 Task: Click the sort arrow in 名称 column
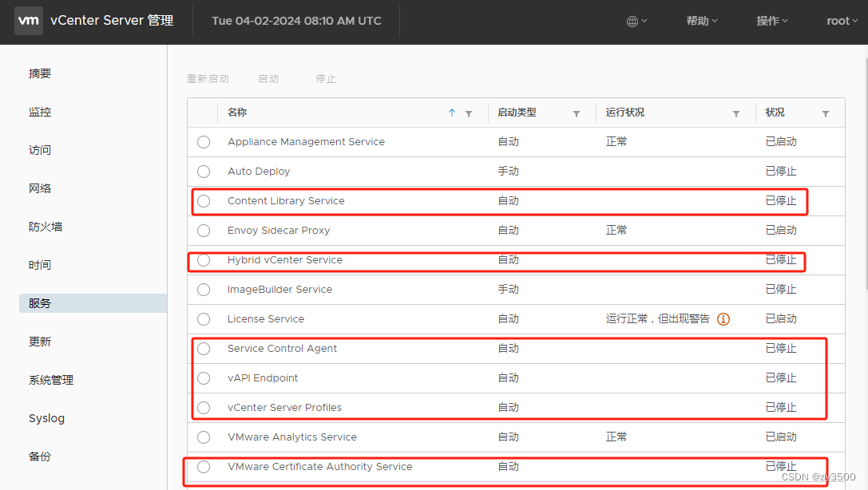(x=452, y=113)
